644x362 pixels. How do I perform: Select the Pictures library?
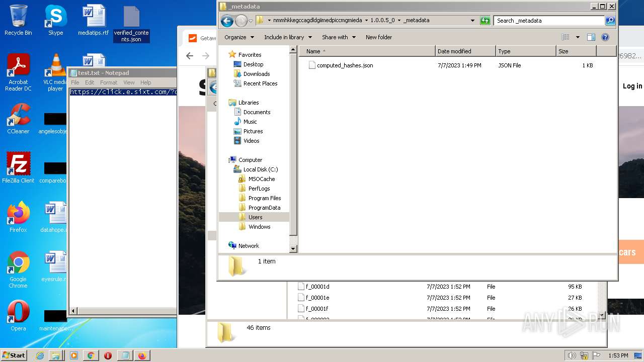point(253,131)
